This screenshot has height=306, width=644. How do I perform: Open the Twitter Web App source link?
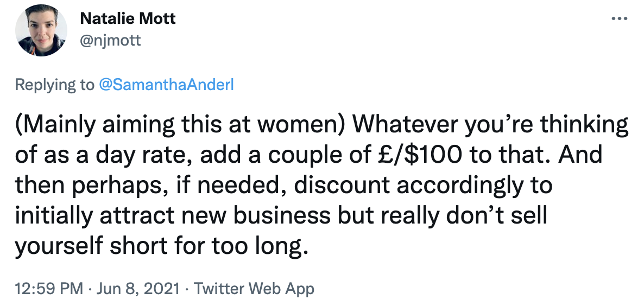(x=254, y=289)
